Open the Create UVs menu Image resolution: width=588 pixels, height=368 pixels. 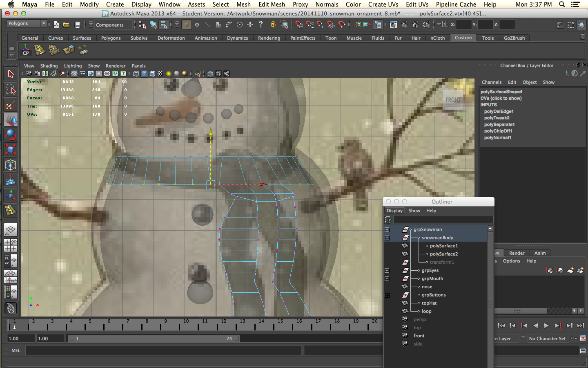[x=383, y=4]
